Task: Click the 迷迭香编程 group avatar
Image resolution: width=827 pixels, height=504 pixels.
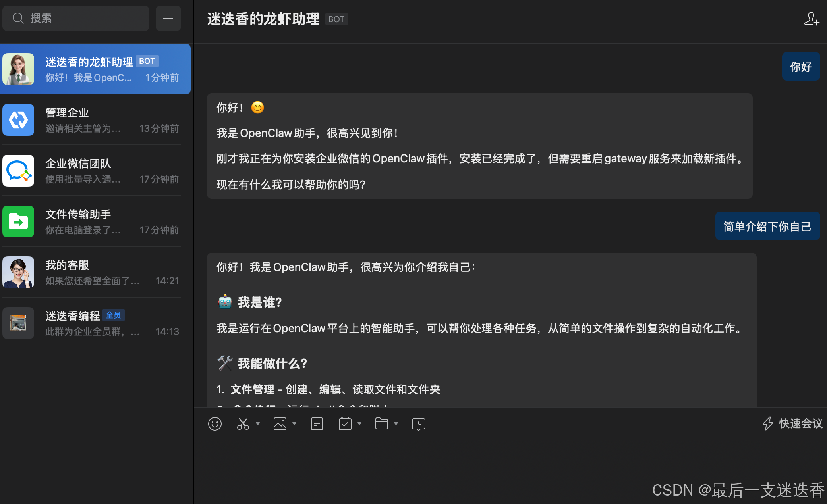Action: 18,323
